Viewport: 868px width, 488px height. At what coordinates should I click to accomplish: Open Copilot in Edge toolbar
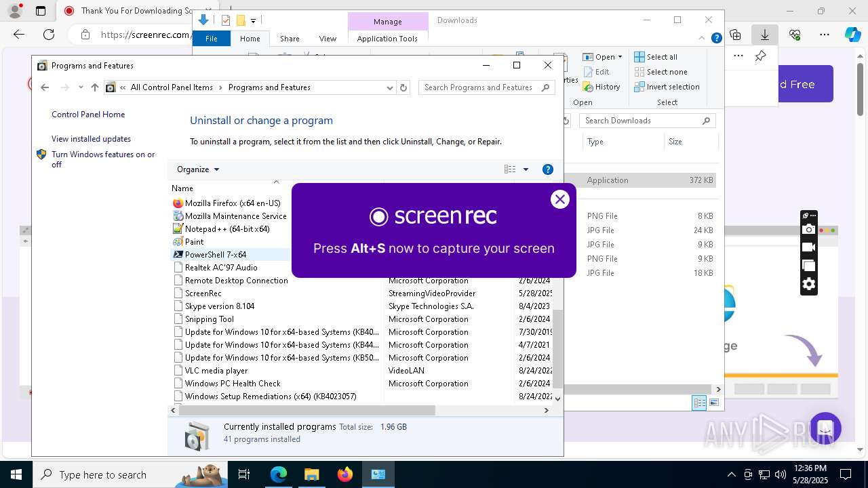coord(852,35)
